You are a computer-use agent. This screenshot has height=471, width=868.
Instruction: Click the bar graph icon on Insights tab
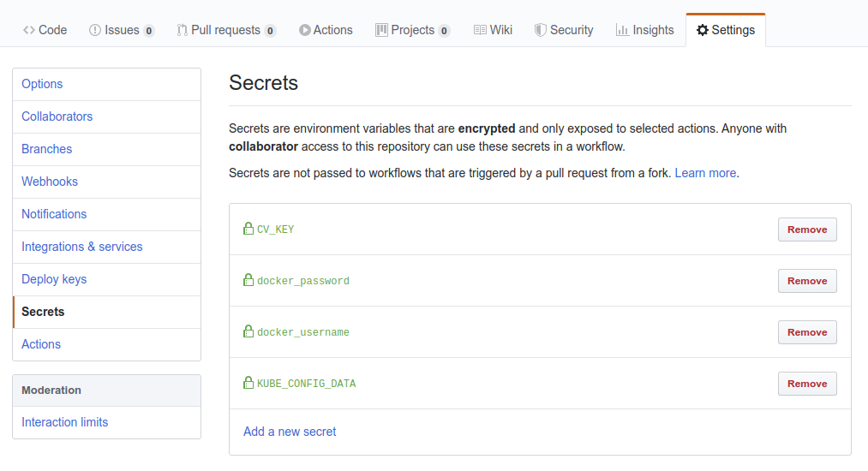coord(622,30)
